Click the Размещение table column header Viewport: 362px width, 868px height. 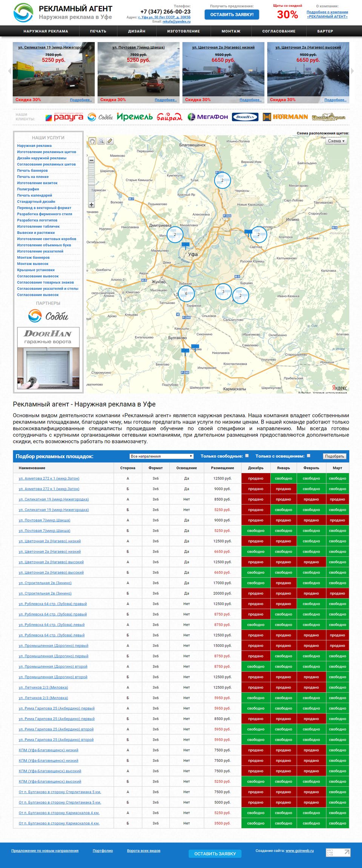(222, 468)
